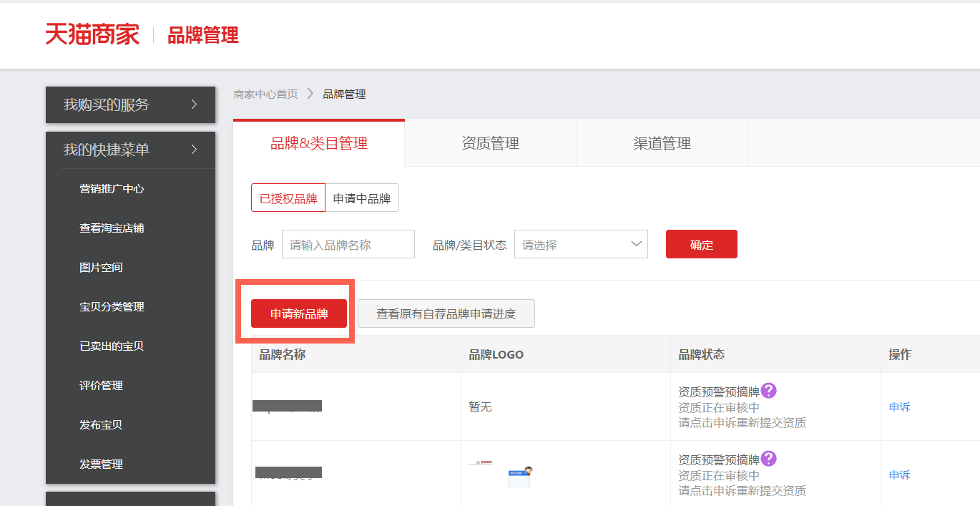Click 品牌管理 in the breadcrumb

344,94
